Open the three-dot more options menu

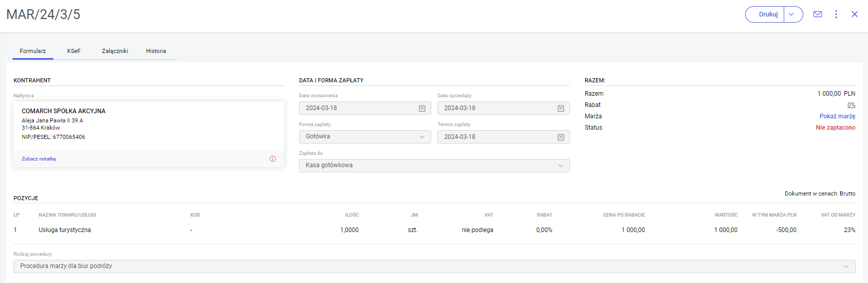coord(836,14)
